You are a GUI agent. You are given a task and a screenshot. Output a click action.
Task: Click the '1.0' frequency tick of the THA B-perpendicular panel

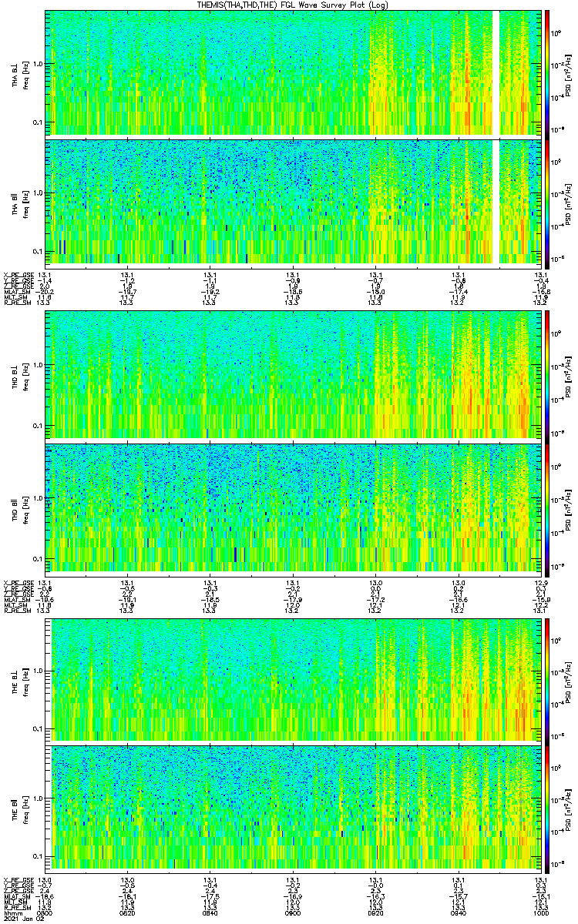(x=37, y=63)
